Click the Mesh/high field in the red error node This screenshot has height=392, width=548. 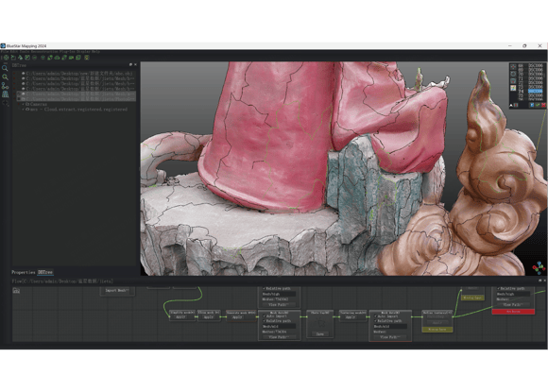click(x=514, y=294)
